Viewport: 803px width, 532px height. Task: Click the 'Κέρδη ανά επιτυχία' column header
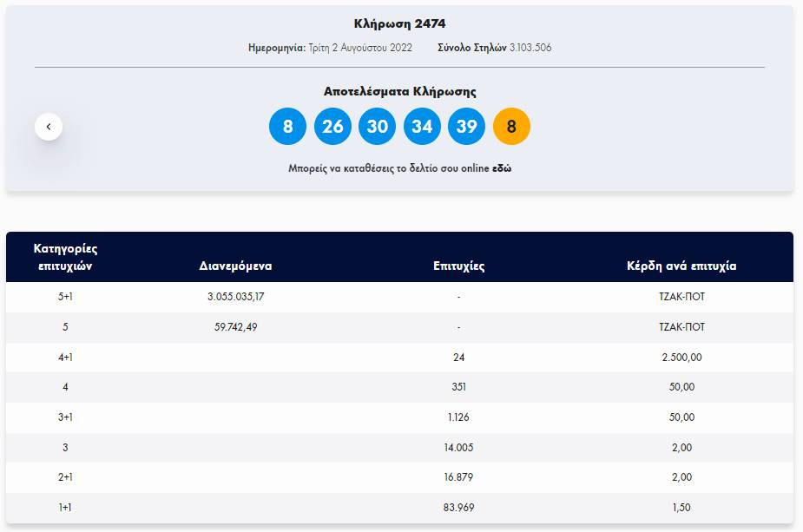coord(681,266)
